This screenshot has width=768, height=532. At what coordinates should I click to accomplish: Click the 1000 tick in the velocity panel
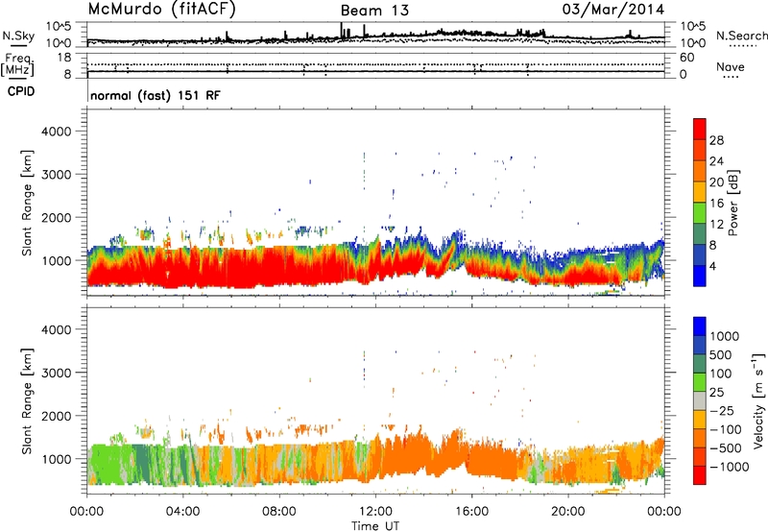coord(56,459)
